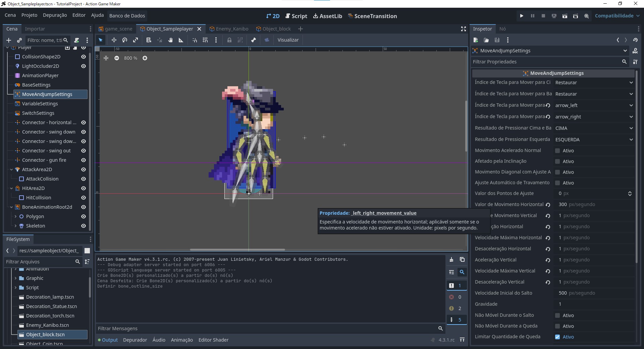Enable the Ruler mode tool
The width and height of the screenshot is (644, 349).
pyautogui.click(x=180, y=40)
